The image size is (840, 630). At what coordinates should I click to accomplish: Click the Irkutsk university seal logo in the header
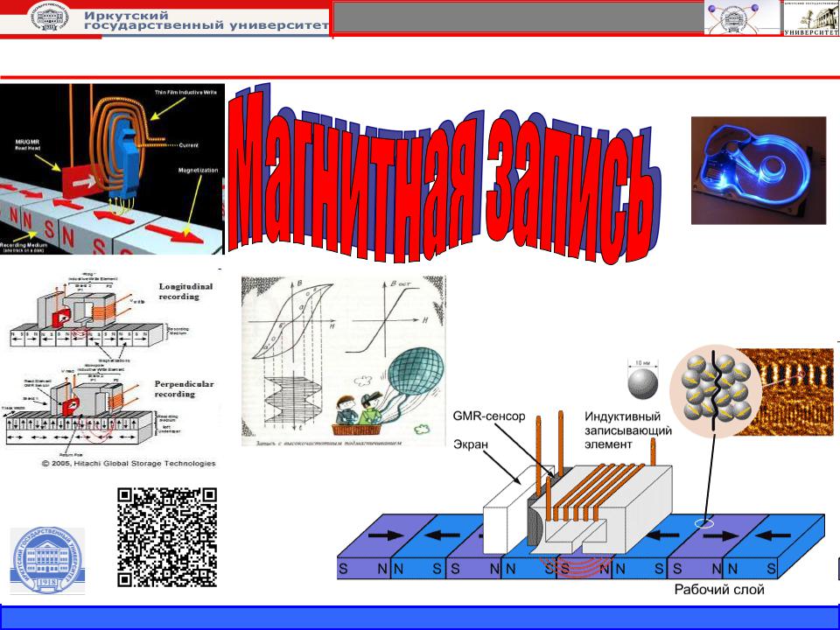click(x=49, y=16)
